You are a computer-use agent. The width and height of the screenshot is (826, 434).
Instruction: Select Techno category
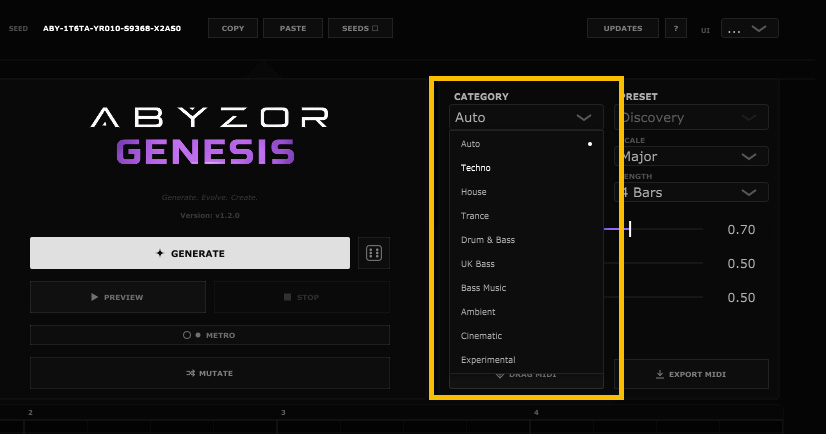pos(526,167)
